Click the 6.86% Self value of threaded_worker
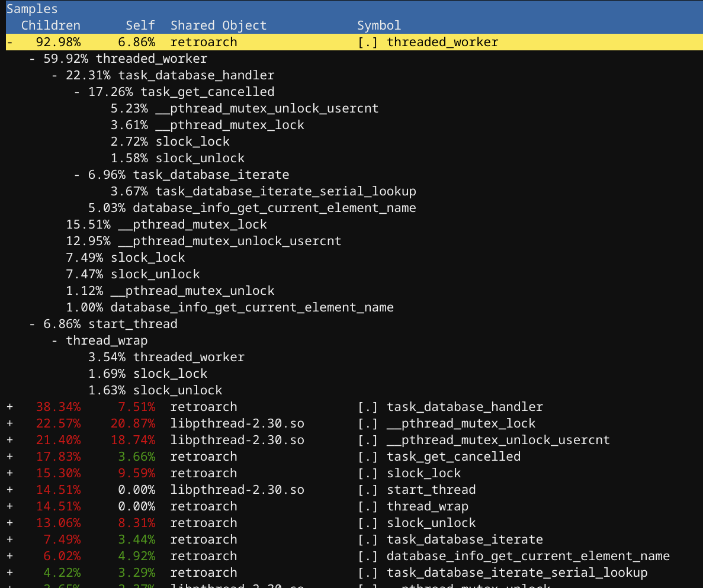The height and width of the screenshot is (588, 703). point(137,42)
